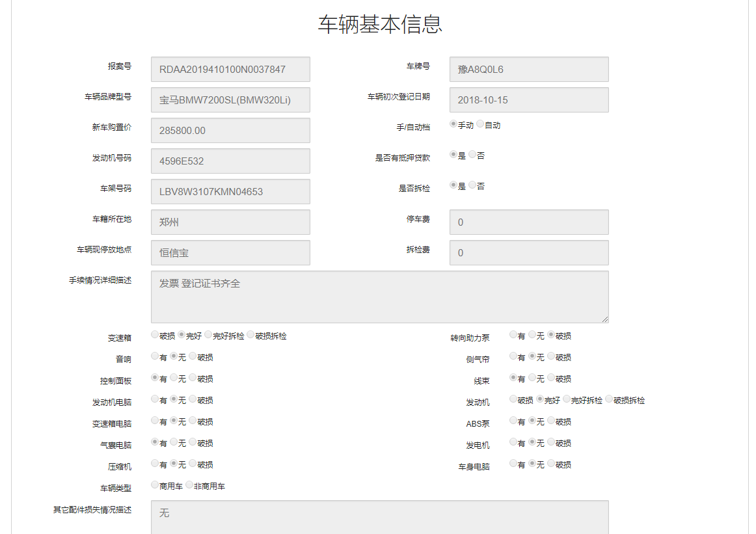Image resolution: width=756 pixels, height=534 pixels.
Task: Set 是否拆检 to 否
Action: pos(472,185)
